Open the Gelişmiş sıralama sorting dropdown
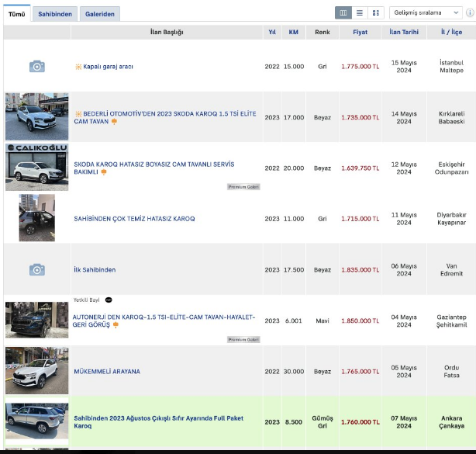This screenshot has width=476, height=454. coord(426,12)
